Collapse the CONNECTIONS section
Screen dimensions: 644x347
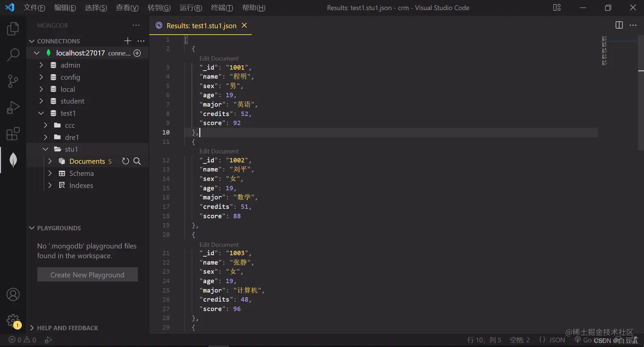pyautogui.click(x=32, y=41)
